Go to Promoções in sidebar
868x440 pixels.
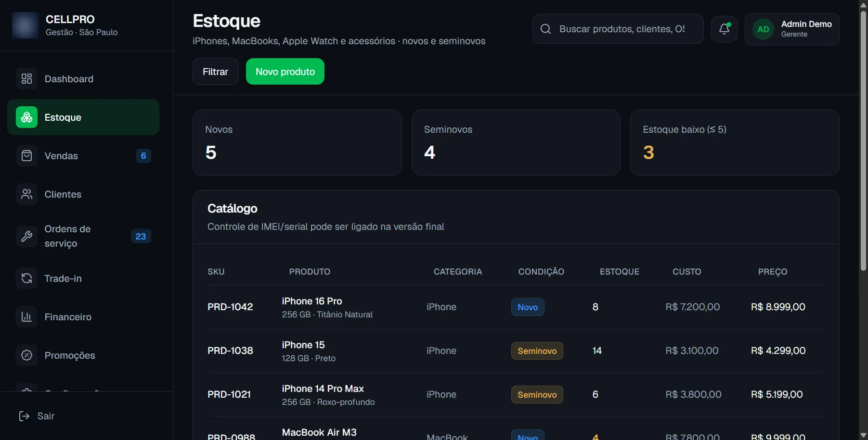pyautogui.click(x=83, y=355)
